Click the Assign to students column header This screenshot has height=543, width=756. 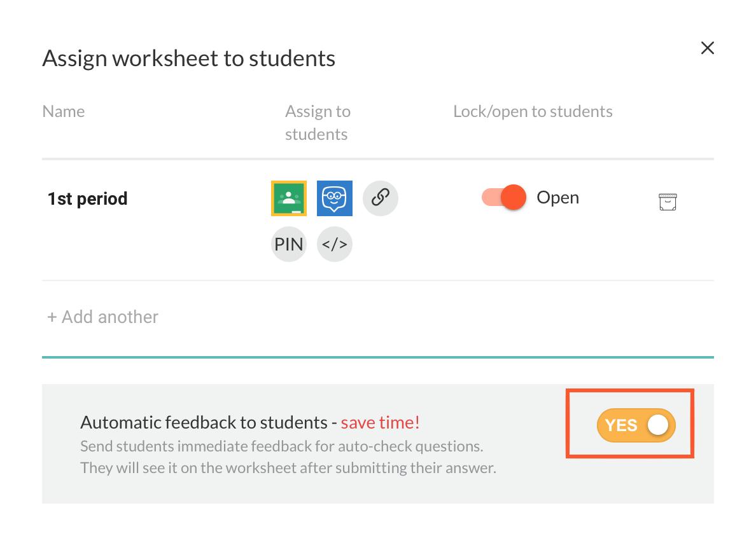click(x=318, y=122)
